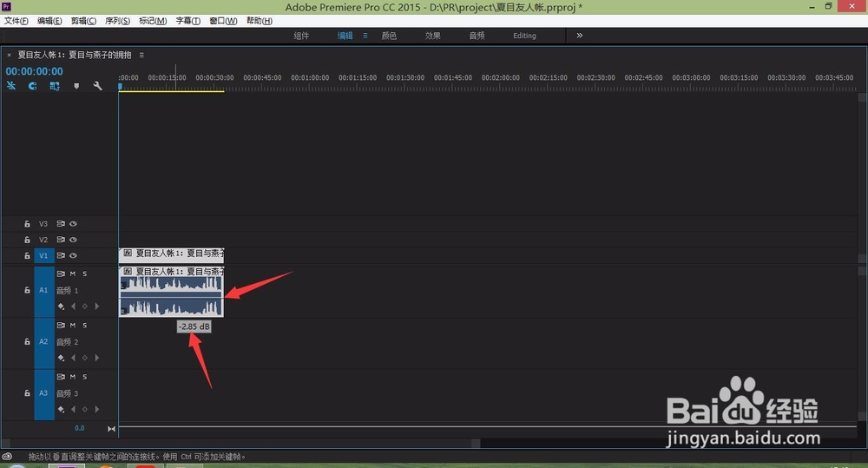The image size is (868, 468).
Task: Open the 编辑 workspace menu icon
Action: pos(365,36)
